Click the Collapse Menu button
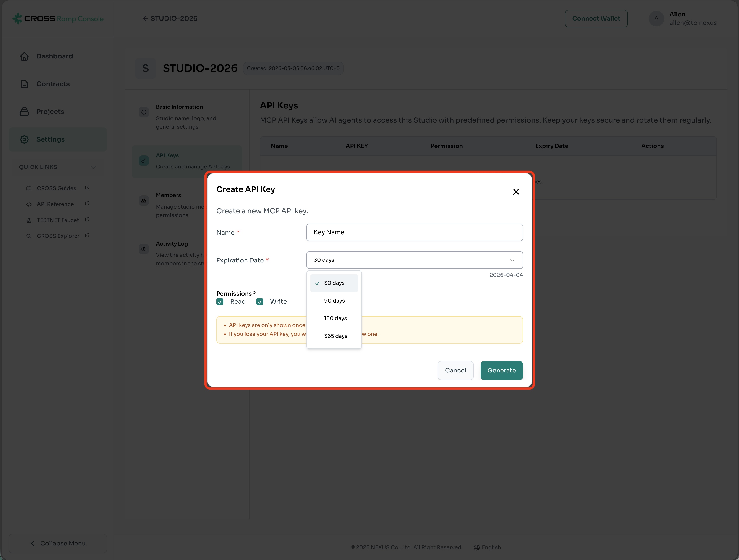Screen dimensions: 739x560 [x=58, y=543]
